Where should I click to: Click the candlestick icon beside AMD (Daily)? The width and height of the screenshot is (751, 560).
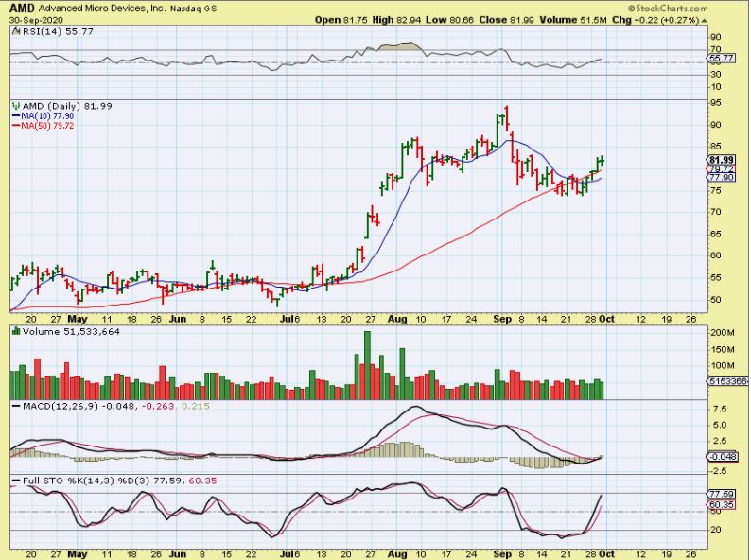16,106
